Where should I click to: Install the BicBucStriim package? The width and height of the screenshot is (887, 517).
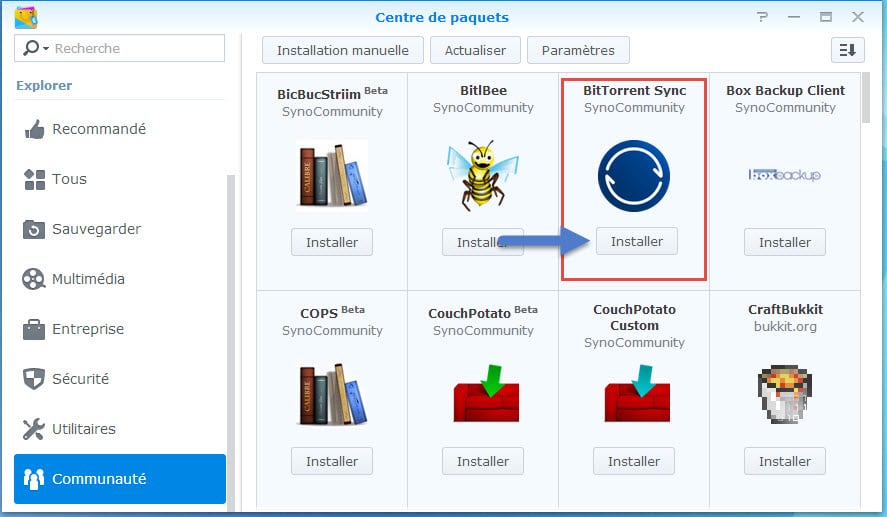point(332,242)
